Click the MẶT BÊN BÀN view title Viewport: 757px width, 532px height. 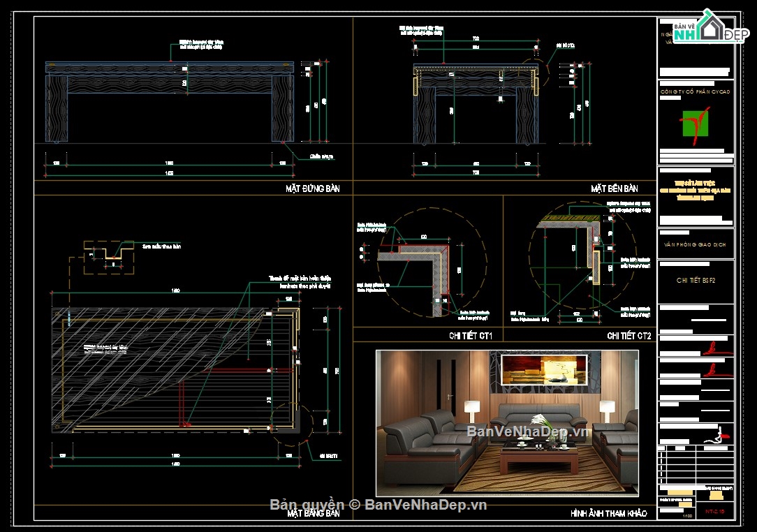614,189
